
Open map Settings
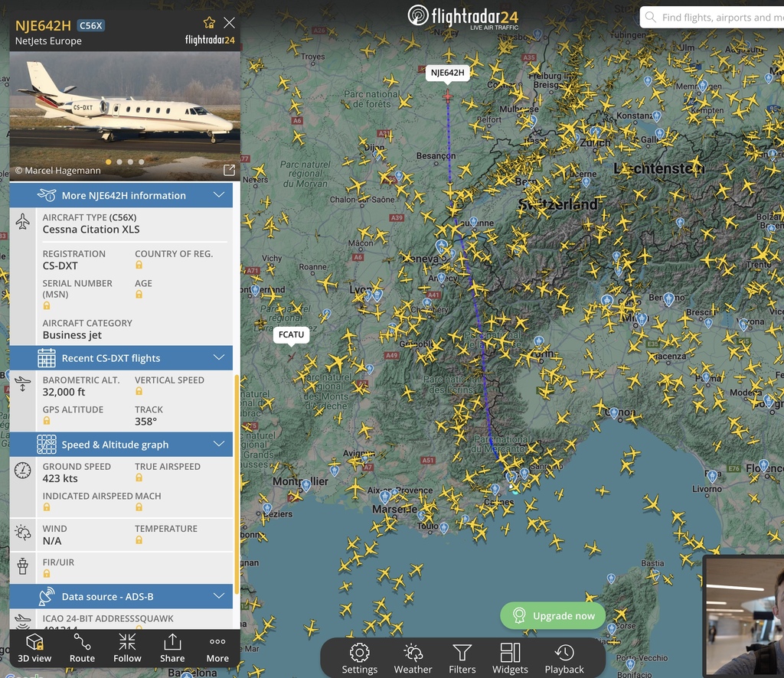(x=360, y=659)
